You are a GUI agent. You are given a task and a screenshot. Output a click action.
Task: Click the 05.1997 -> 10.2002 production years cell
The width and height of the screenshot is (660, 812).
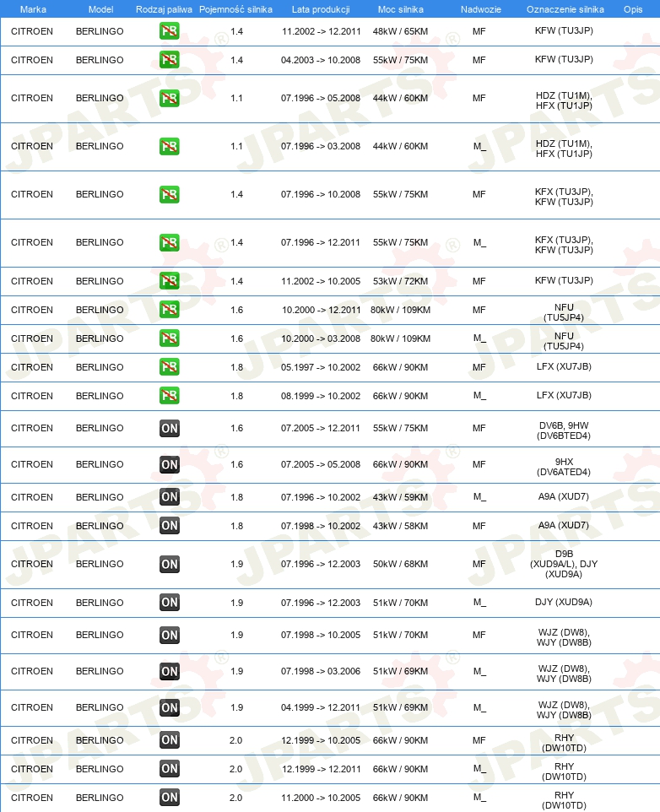[321, 367]
